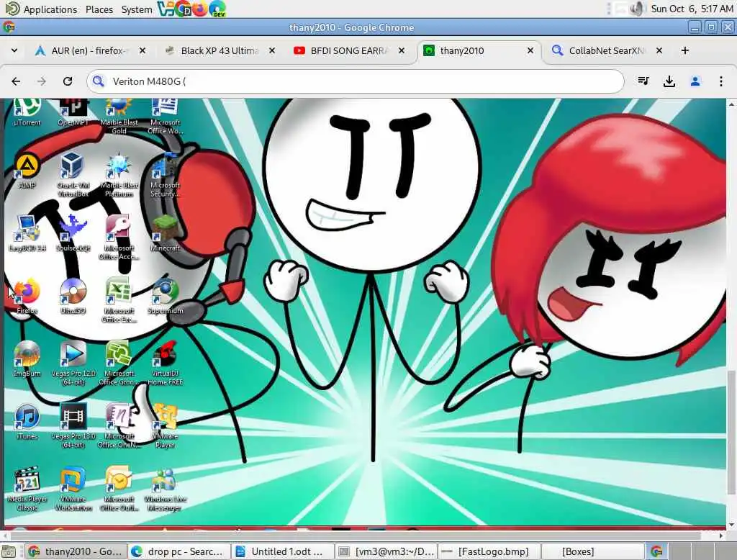Open the UltraISO desktop icon
This screenshot has height=560, width=737.
73,297
